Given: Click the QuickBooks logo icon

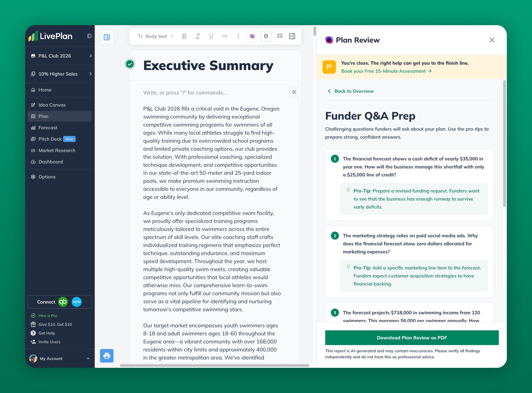Looking at the screenshot, I should point(63,302).
